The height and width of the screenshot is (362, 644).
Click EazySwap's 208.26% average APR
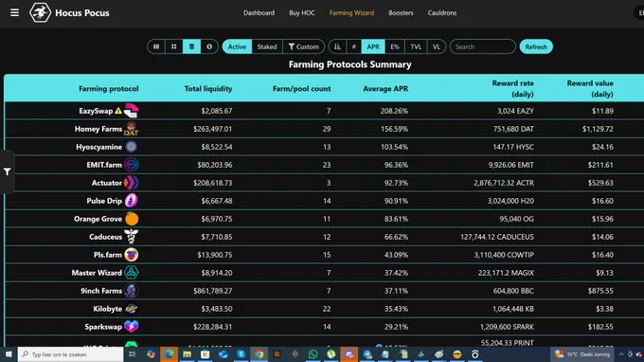click(394, 111)
